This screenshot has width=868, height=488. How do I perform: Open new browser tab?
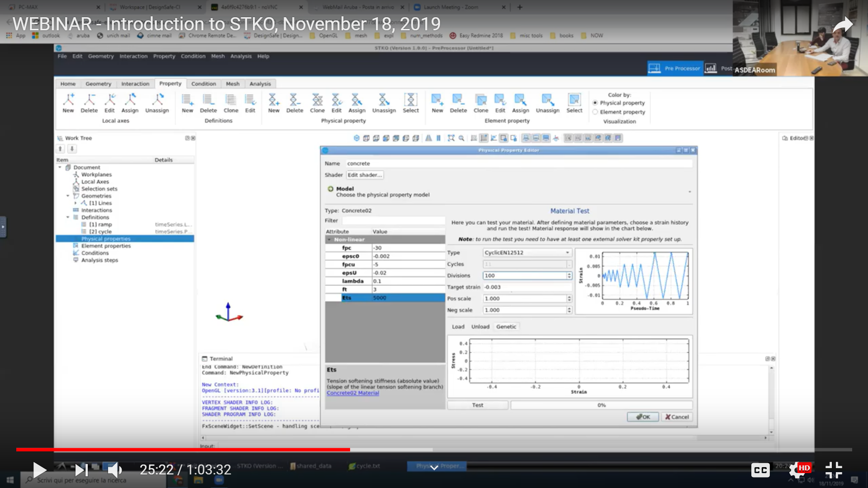point(520,7)
